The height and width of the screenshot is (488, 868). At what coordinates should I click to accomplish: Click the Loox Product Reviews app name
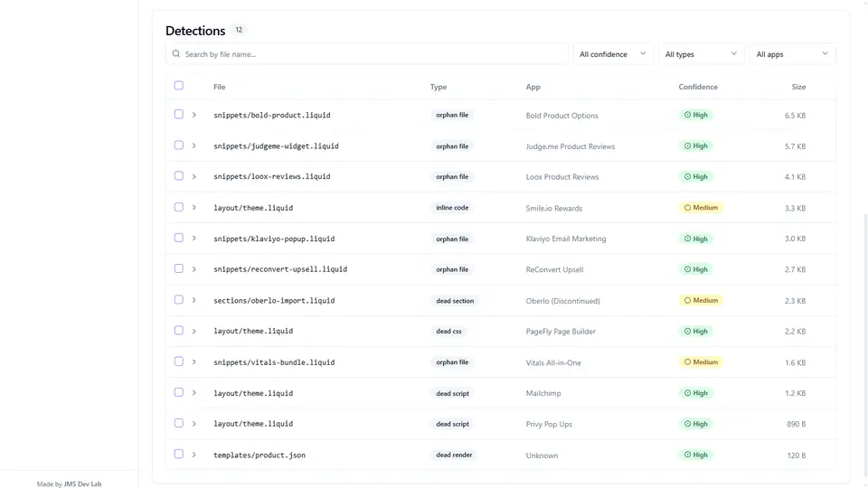[x=561, y=177]
